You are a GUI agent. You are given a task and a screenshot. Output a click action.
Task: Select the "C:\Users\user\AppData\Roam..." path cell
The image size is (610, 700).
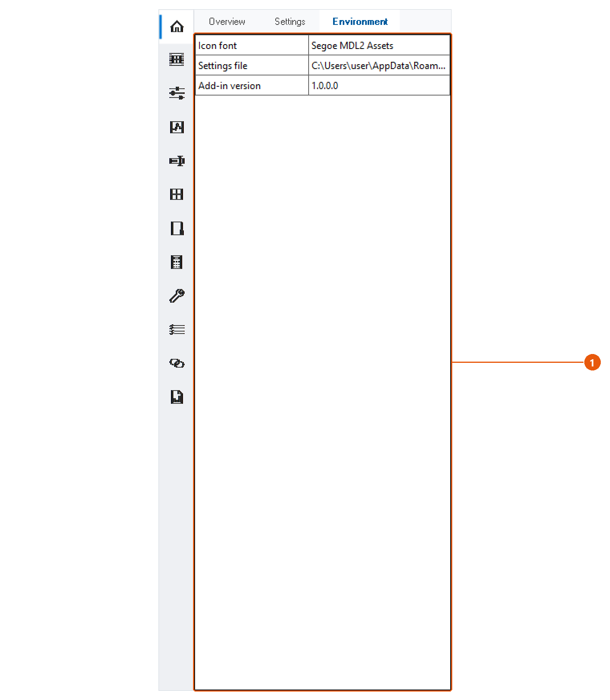pos(379,65)
